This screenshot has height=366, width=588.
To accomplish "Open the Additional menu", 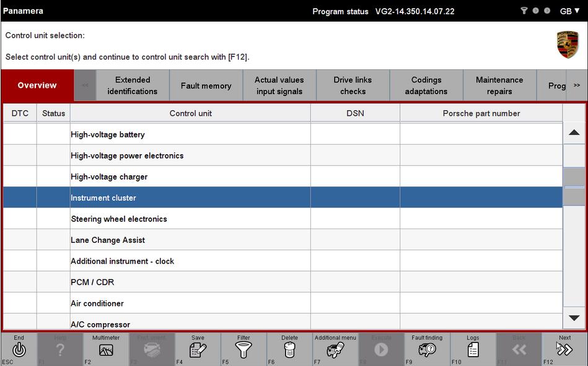I will click(x=335, y=350).
